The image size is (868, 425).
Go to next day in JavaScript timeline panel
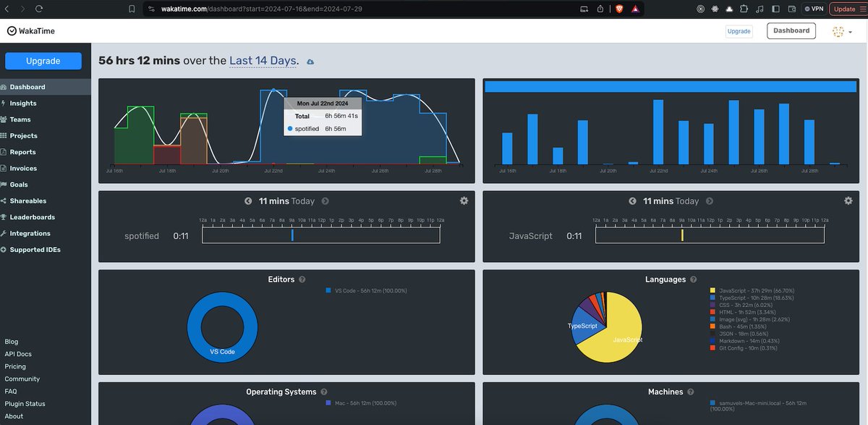pyautogui.click(x=709, y=201)
